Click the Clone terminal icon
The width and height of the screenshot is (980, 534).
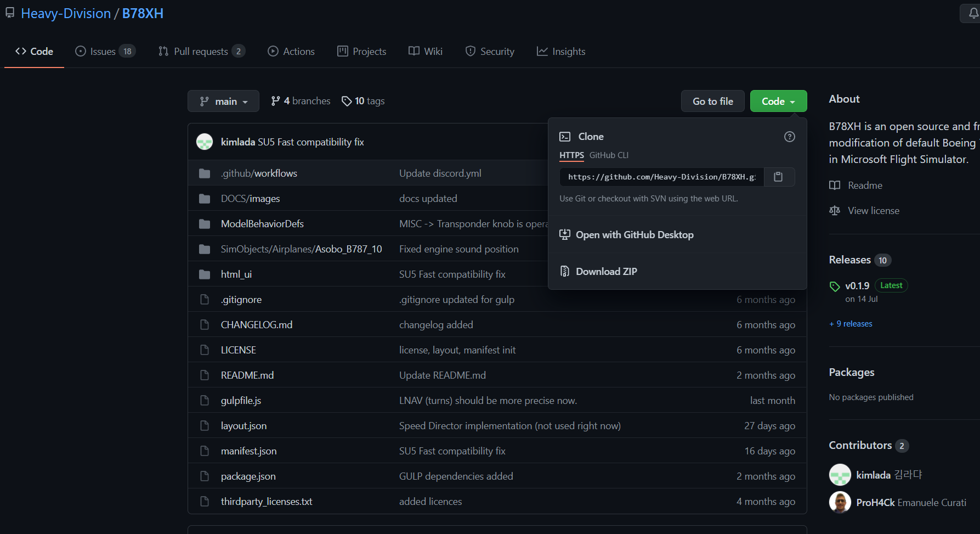[x=565, y=137]
